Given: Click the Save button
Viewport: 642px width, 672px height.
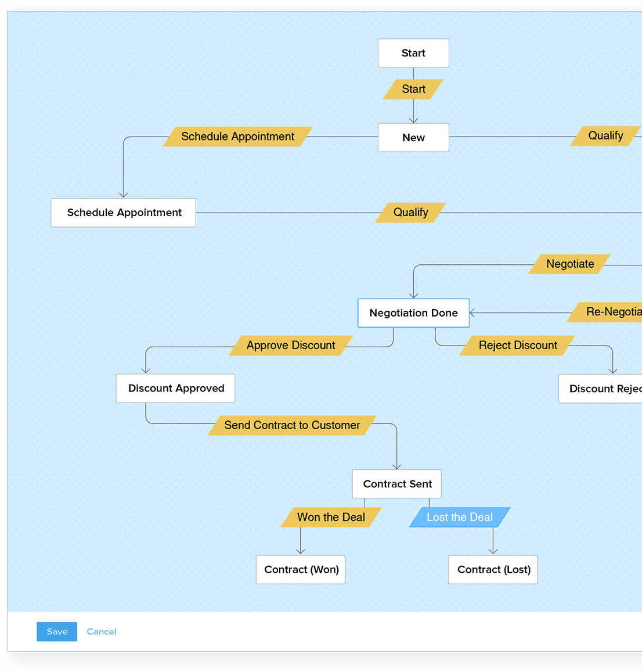Looking at the screenshot, I should 56,631.
